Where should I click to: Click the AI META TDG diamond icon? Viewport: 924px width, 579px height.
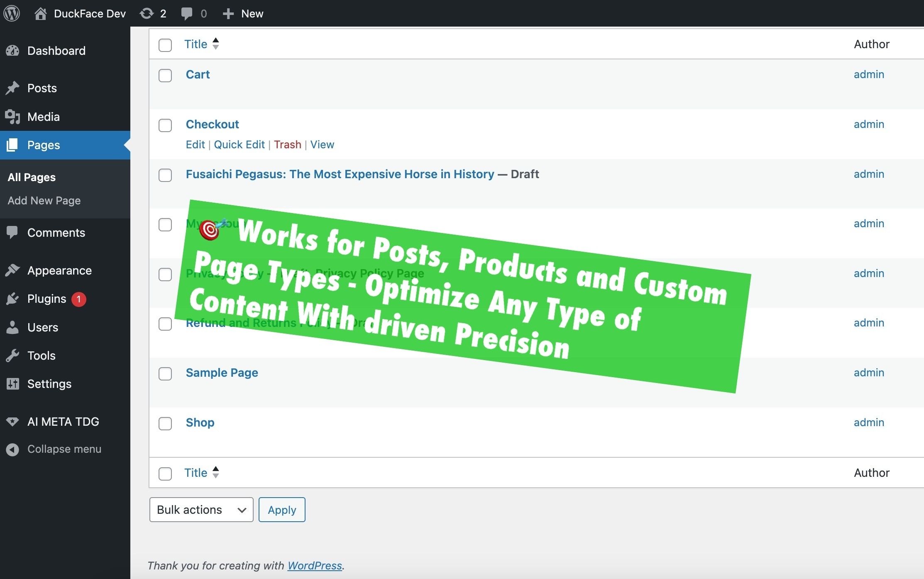12,422
